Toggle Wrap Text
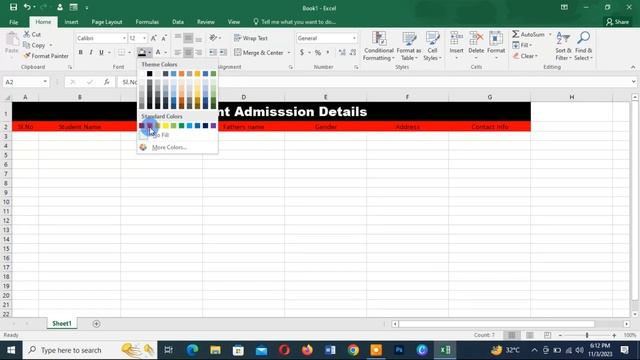The height and width of the screenshot is (360, 640). coord(251,38)
